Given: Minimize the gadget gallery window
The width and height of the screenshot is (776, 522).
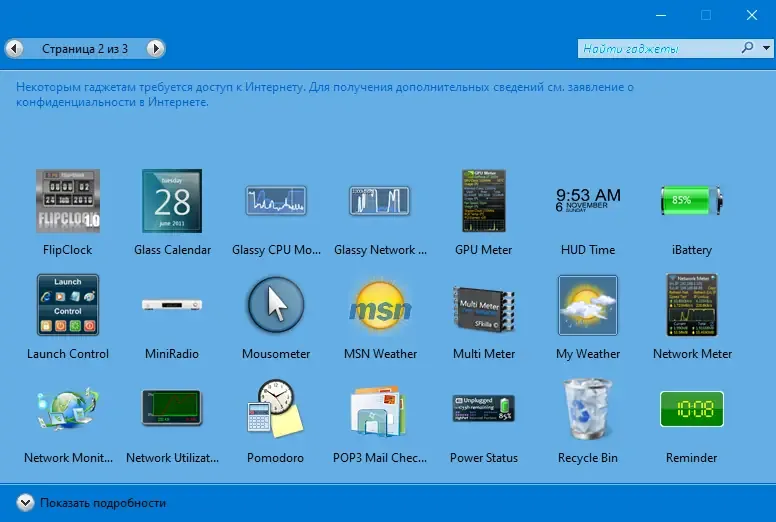Looking at the screenshot, I should (x=661, y=15).
